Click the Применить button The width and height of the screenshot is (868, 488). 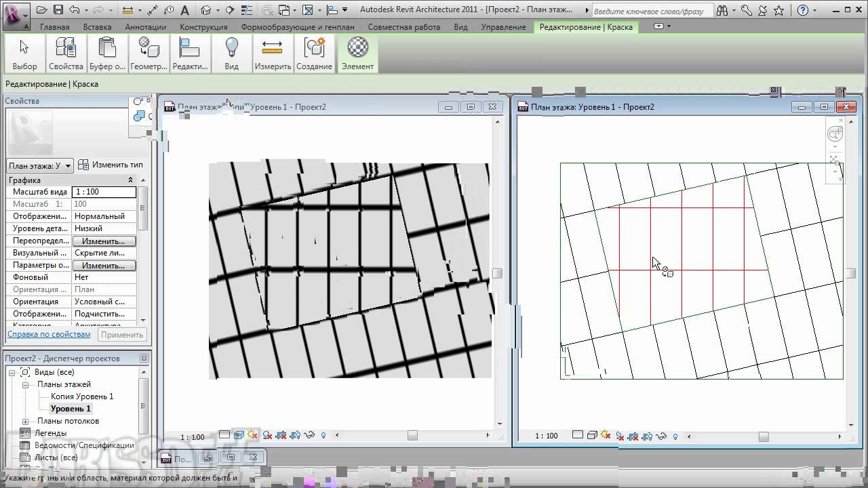click(x=122, y=335)
